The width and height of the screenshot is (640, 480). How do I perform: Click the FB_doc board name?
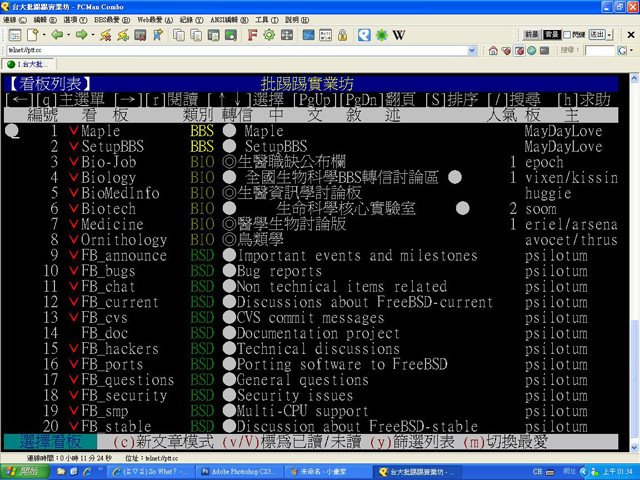[x=104, y=333]
